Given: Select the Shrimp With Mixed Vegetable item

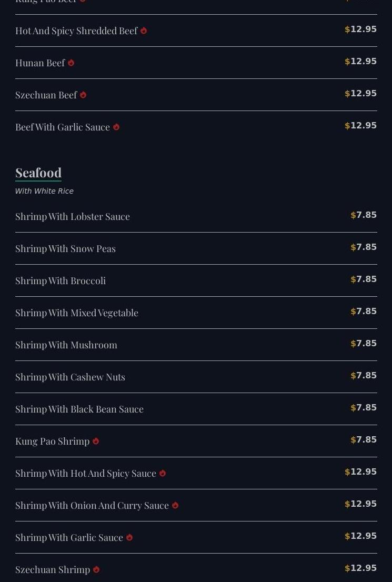Looking at the screenshot, I should pos(196,313).
